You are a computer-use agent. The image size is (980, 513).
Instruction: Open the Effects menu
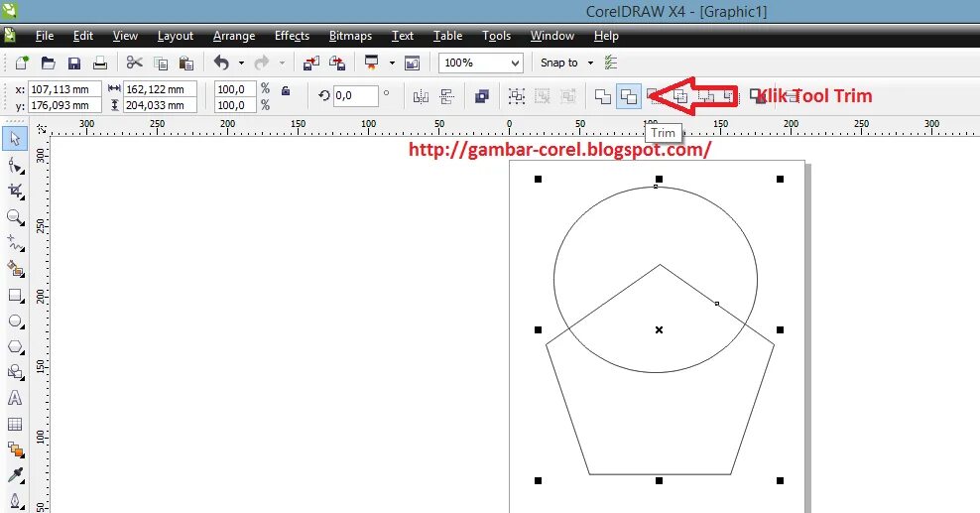tap(292, 36)
